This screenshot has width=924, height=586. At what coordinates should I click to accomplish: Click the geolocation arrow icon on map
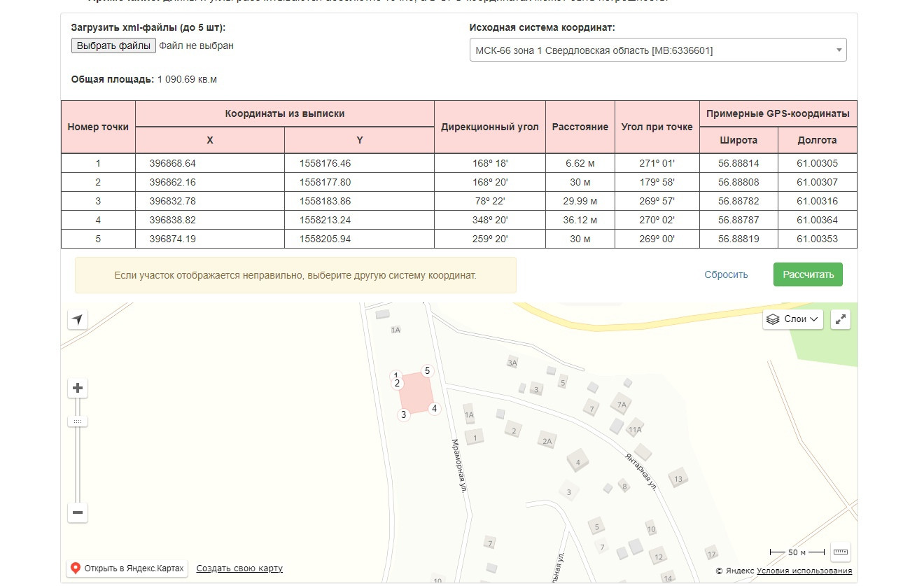click(x=78, y=320)
